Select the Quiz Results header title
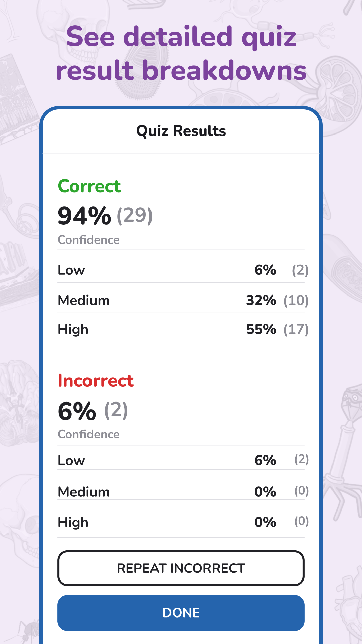 (x=181, y=131)
